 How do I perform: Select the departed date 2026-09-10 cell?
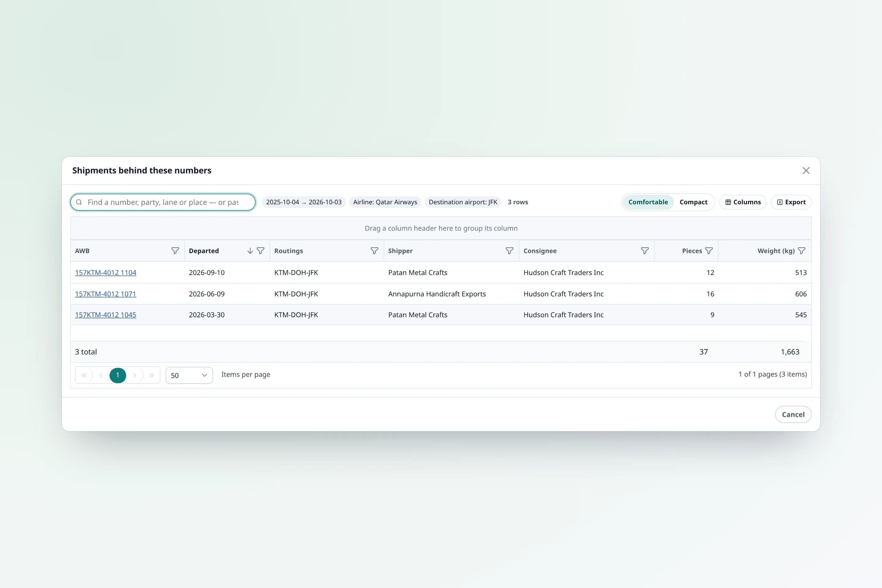227,273
